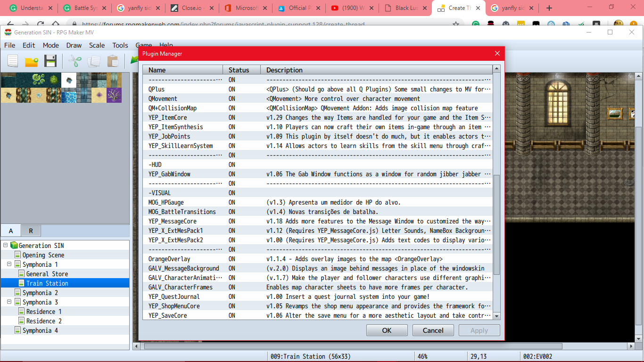Select the lily pads tile in the tileset palette
The image size is (644, 362).
pos(39,80)
